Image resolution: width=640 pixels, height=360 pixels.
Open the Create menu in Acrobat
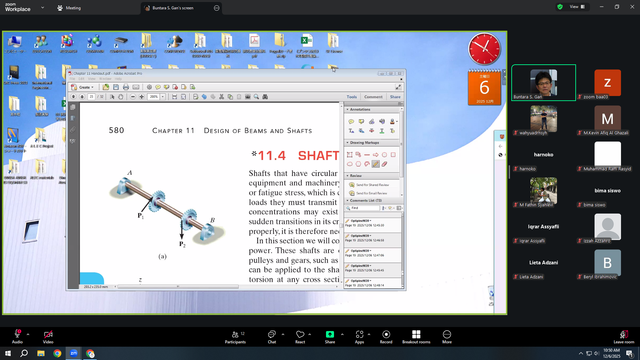pyautogui.click(x=83, y=87)
